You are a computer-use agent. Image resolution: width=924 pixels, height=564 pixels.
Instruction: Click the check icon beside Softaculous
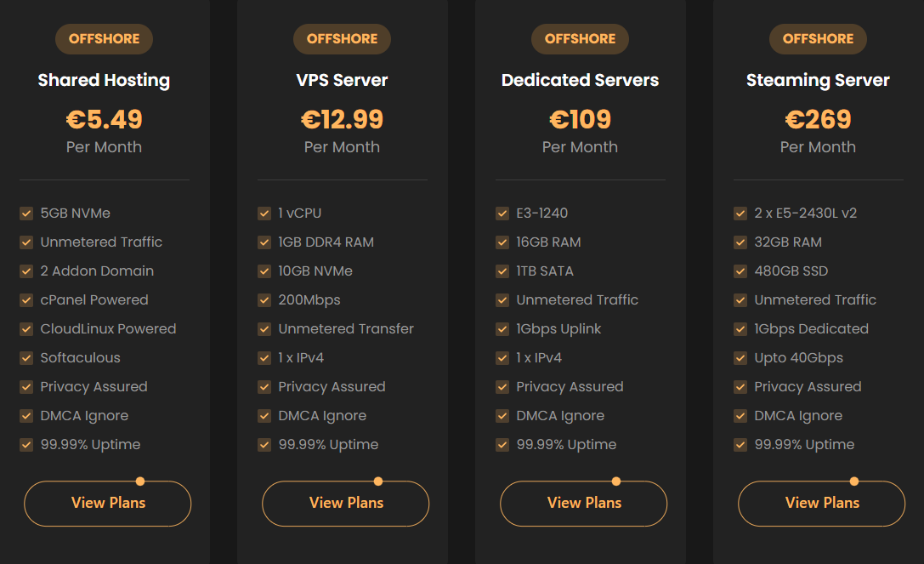tap(26, 358)
